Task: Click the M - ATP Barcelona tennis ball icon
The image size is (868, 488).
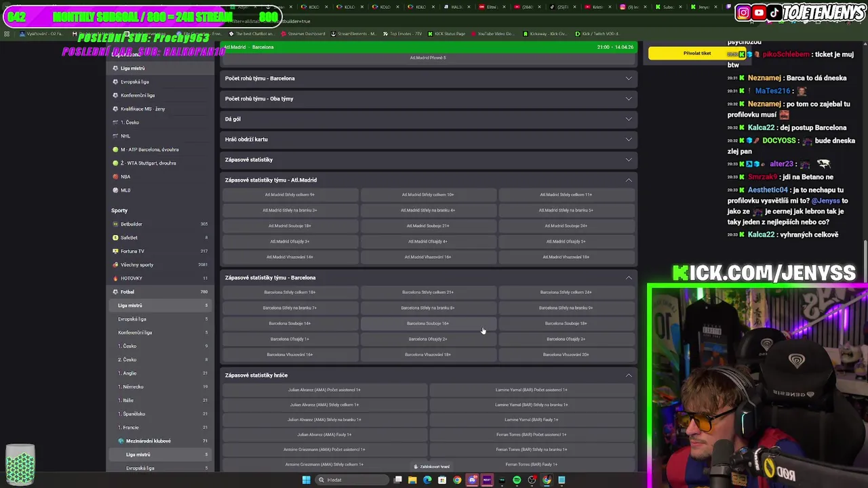Action: tap(115, 150)
